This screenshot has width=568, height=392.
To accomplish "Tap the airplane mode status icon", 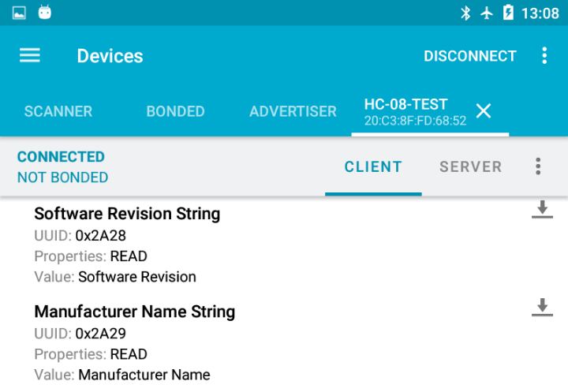I will 487,13.
